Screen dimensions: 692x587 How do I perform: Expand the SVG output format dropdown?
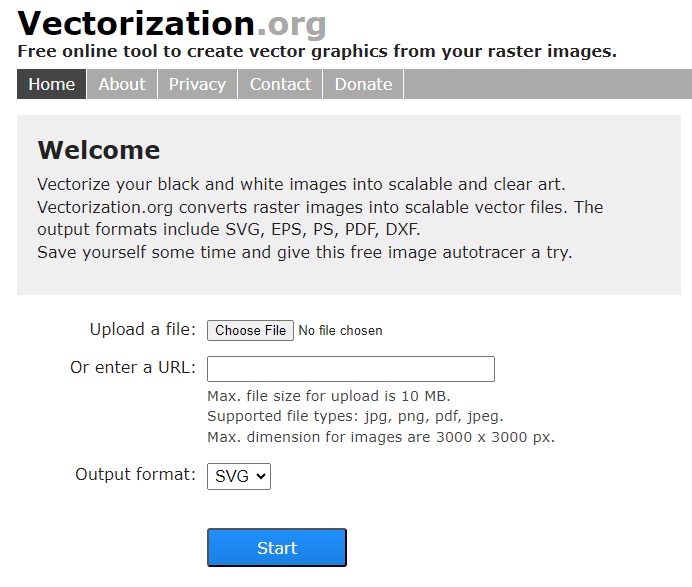point(239,476)
